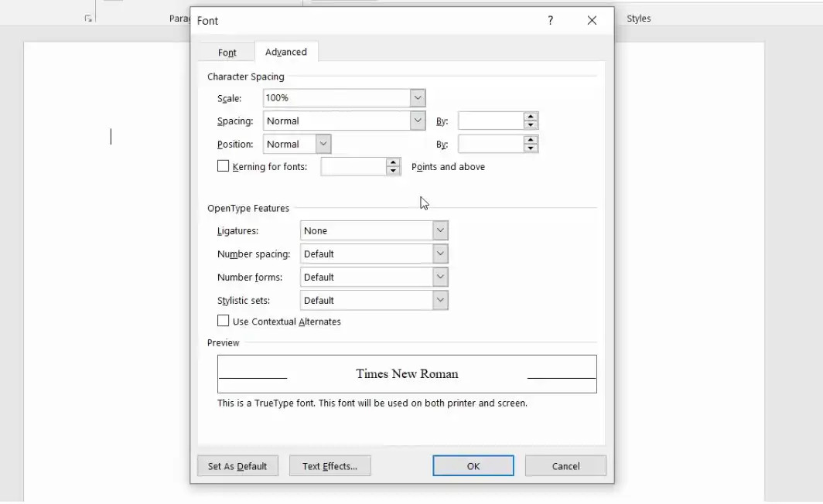The height and width of the screenshot is (504, 823).
Task: Click the Kerning points size field
Action: coord(353,167)
